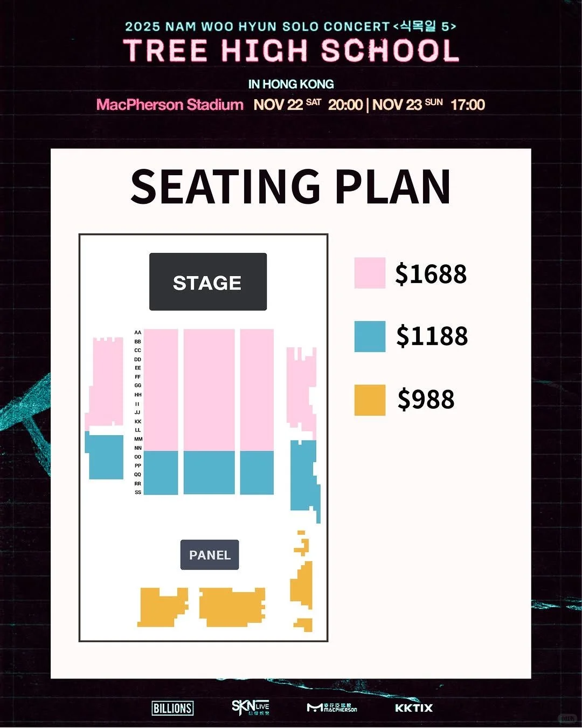This screenshot has width=582, height=728.
Task: Click the MacPherson logo in the footer
Action: (x=332, y=708)
